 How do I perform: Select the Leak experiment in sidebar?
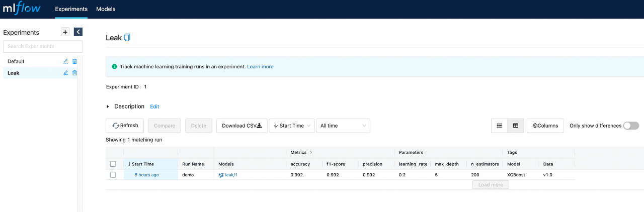(14, 73)
